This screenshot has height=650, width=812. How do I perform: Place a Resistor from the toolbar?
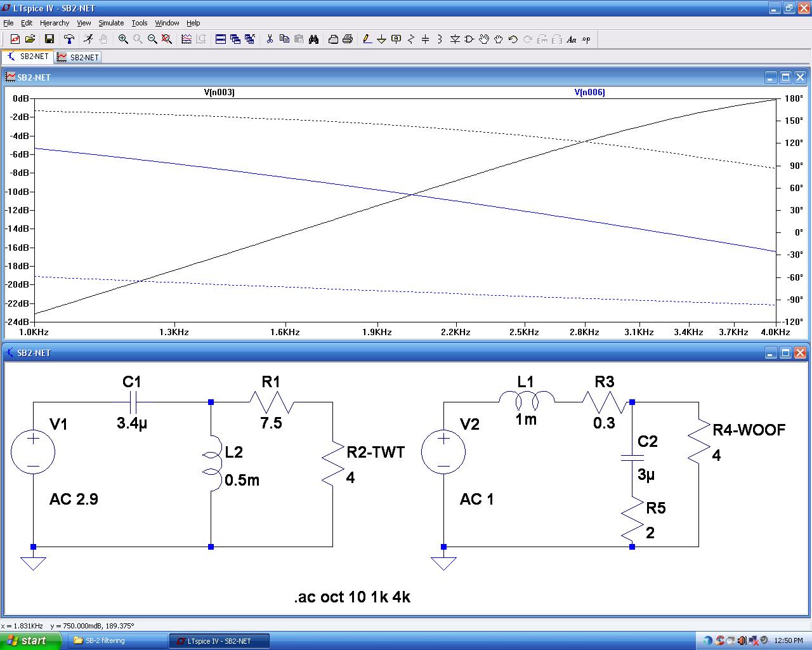[x=411, y=39]
